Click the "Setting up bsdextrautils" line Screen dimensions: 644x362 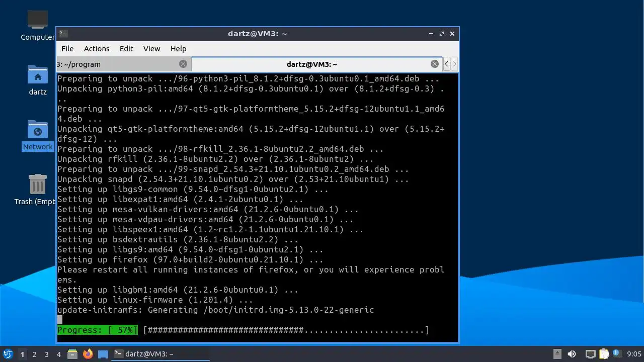(178, 240)
